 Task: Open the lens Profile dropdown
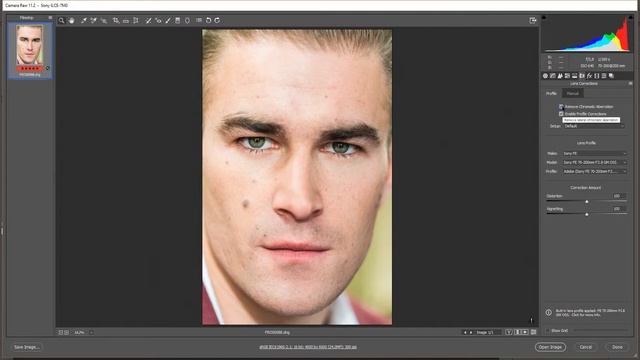[594, 171]
